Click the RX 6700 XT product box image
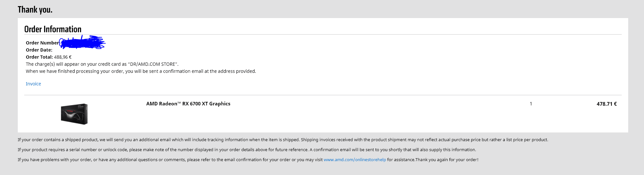 coord(74,114)
